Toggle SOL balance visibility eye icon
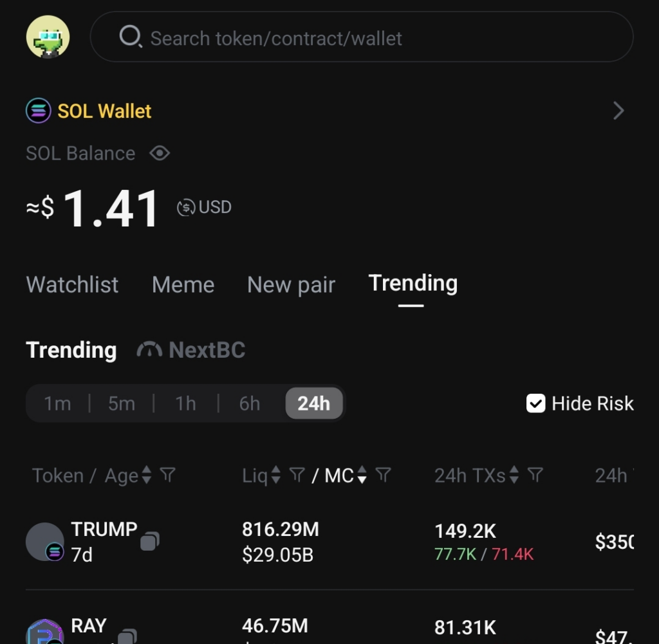Image resolution: width=659 pixels, height=644 pixels. (x=160, y=153)
